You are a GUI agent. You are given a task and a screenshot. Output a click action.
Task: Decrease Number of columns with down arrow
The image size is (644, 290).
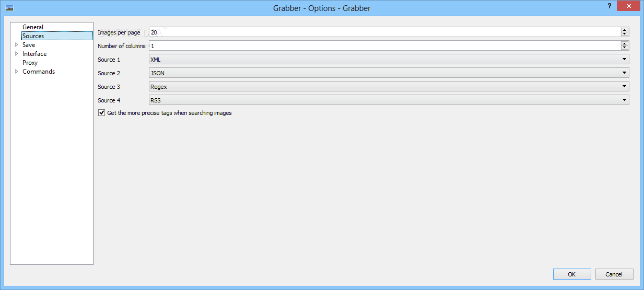pyautogui.click(x=624, y=48)
